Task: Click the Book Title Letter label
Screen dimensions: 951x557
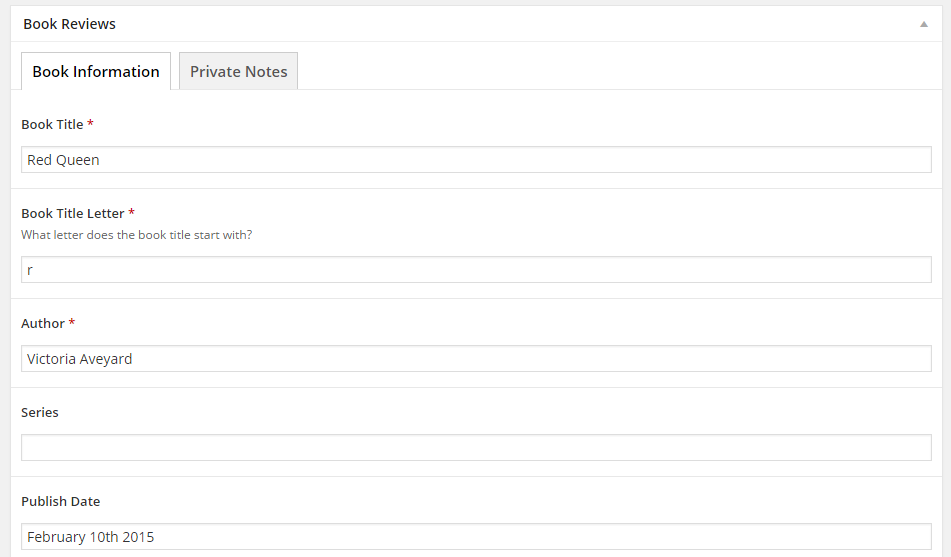Action: click(x=73, y=214)
